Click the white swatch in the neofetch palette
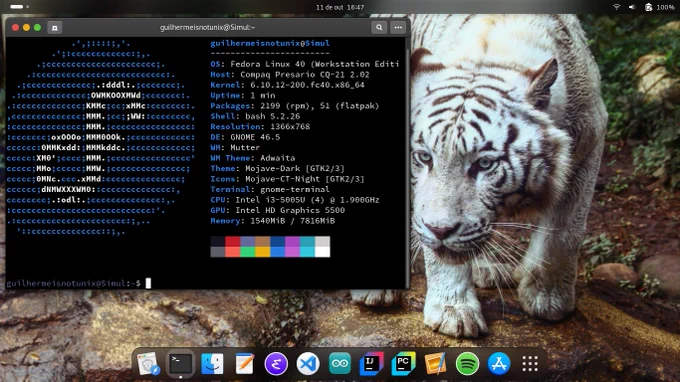This screenshot has height=382, width=680. click(322, 252)
